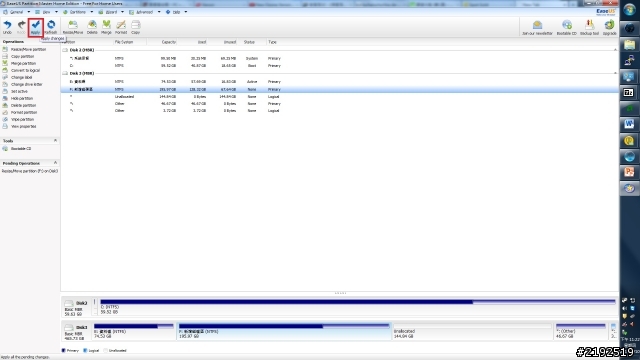Select the highlighted F: partition row
The image size is (640, 360).
pyautogui.click(x=340, y=89)
